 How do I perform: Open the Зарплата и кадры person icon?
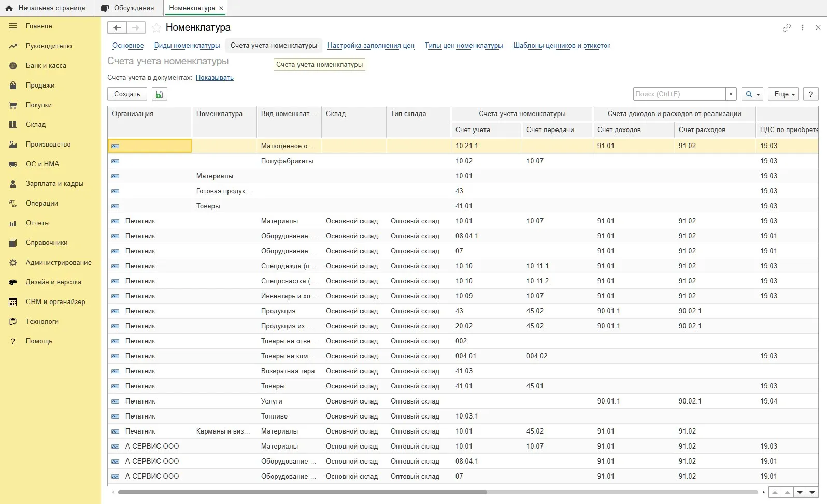pos(13,184)
